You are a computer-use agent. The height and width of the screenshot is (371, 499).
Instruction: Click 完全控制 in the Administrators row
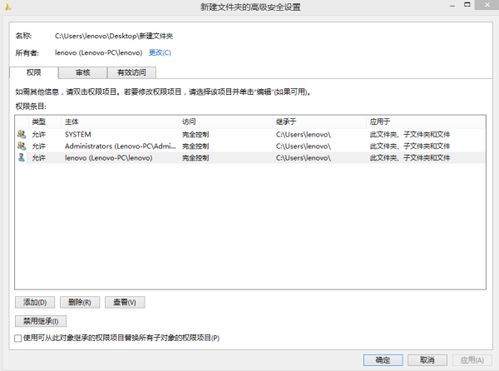196,146
